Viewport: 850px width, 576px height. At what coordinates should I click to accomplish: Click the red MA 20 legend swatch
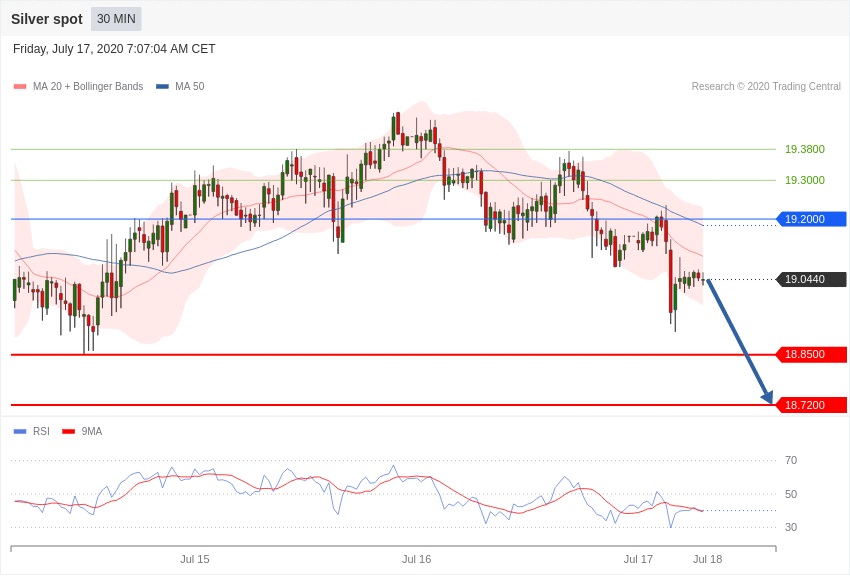pyautogui.click(x=20, y=87)
